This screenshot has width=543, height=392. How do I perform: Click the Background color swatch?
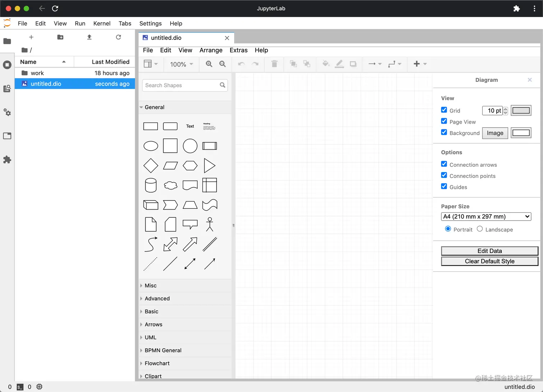click(521, 133)
